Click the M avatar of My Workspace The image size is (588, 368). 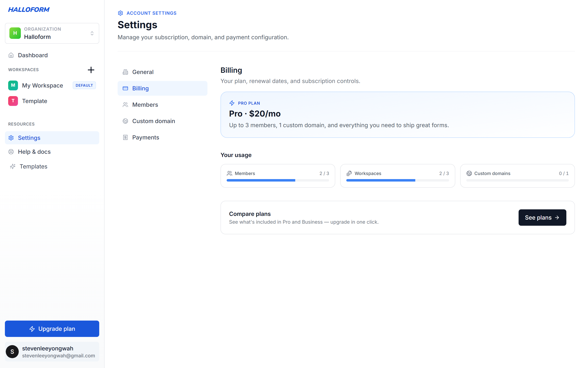(x=13, y=85)
